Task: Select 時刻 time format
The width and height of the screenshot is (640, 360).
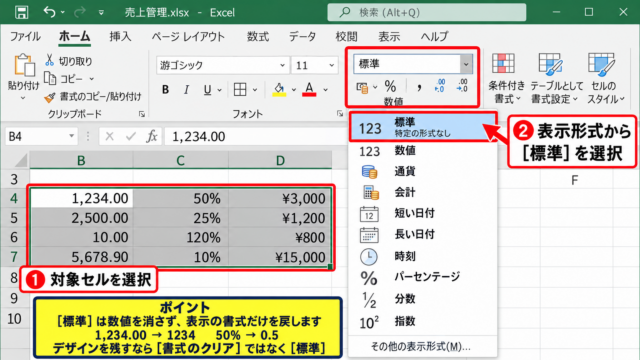Action: tap(423, 256)
